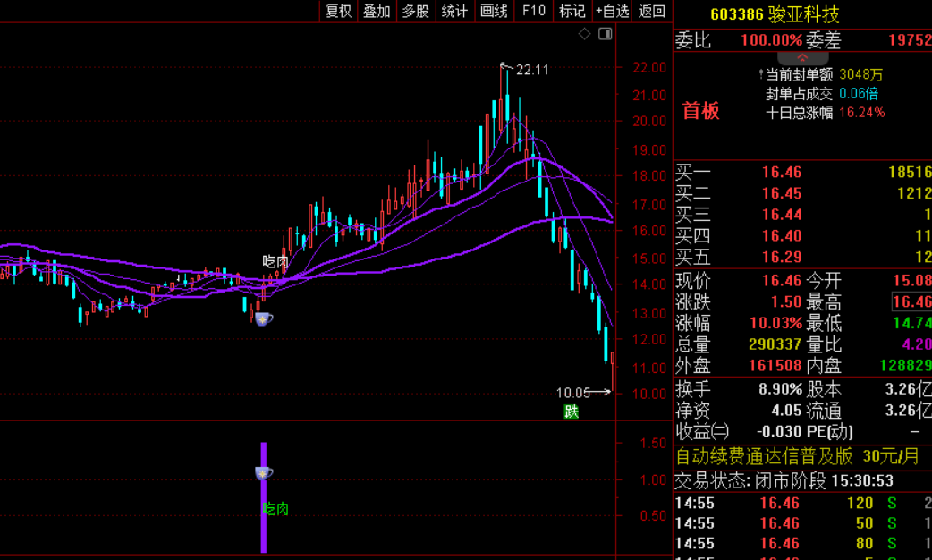Click the cup icon on the candlestick chart
The width and height of the screenshot is (932, 560).
point(264,318)
